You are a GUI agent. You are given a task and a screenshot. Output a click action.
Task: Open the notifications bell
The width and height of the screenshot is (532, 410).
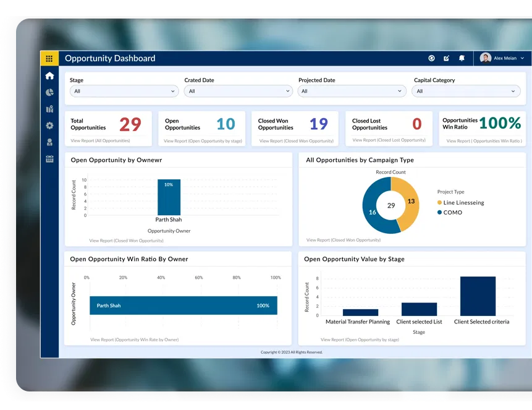[462, 58]
